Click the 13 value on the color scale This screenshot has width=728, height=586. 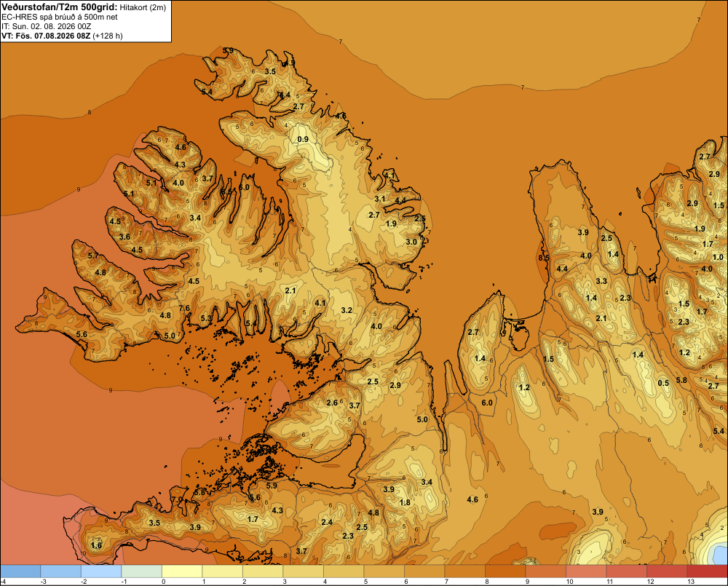(691, 582)
